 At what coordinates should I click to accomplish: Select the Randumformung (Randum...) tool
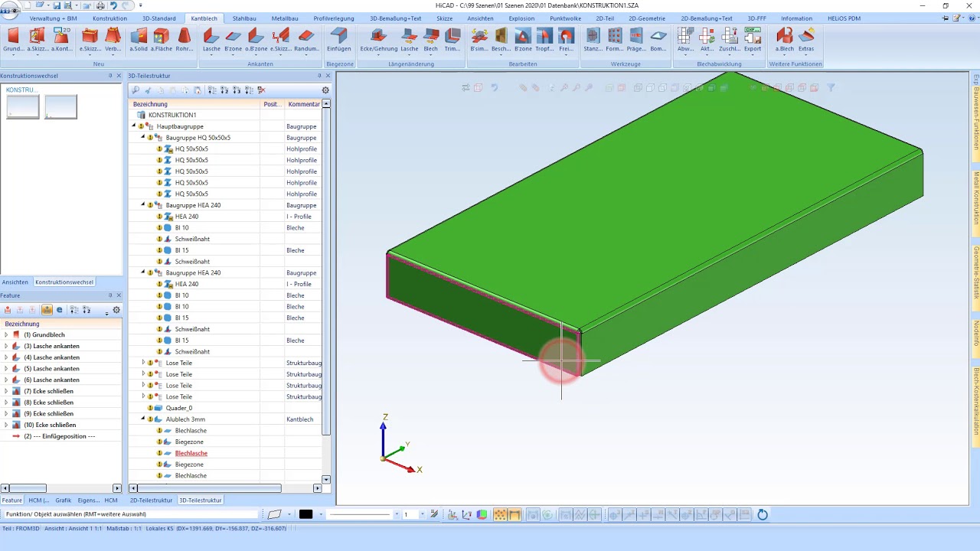click(x=306, y=40)
